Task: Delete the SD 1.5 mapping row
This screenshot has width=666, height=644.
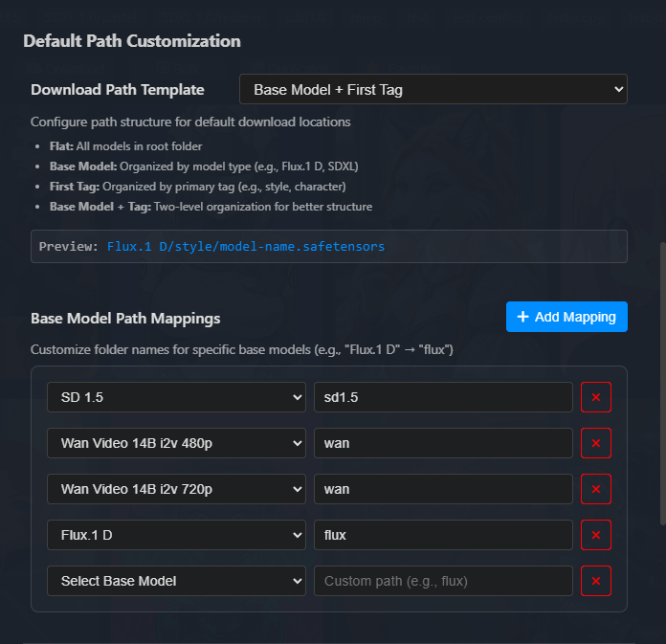Action: click(x=595, y=397)
